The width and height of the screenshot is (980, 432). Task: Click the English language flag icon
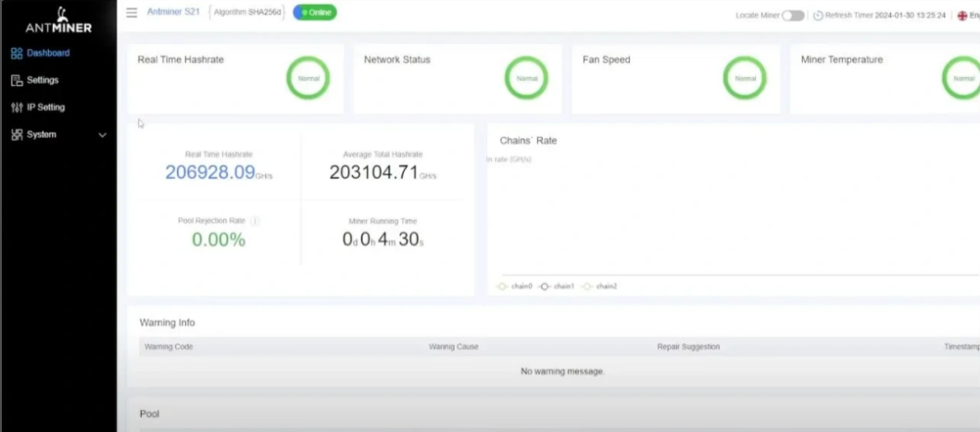point(962,16)
